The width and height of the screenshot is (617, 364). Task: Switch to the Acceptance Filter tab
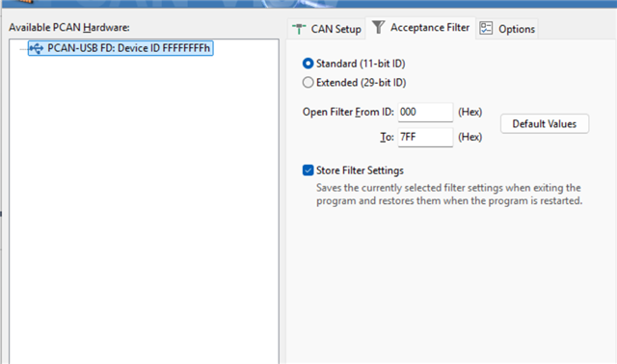[420, 28]
